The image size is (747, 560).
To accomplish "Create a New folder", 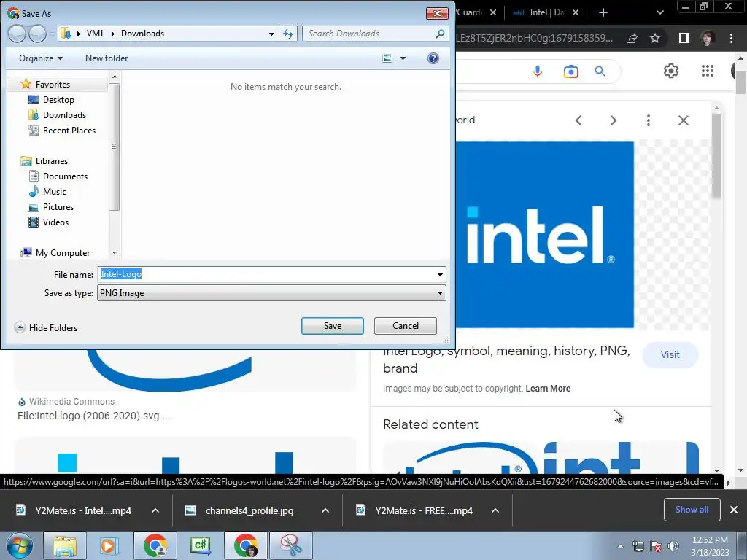I will pos(107,58).
